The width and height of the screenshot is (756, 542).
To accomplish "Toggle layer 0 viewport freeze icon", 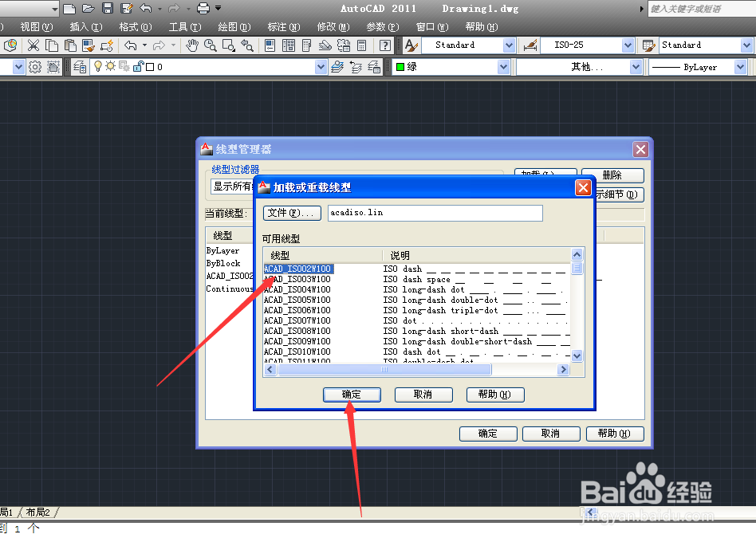I will point(124,66).
